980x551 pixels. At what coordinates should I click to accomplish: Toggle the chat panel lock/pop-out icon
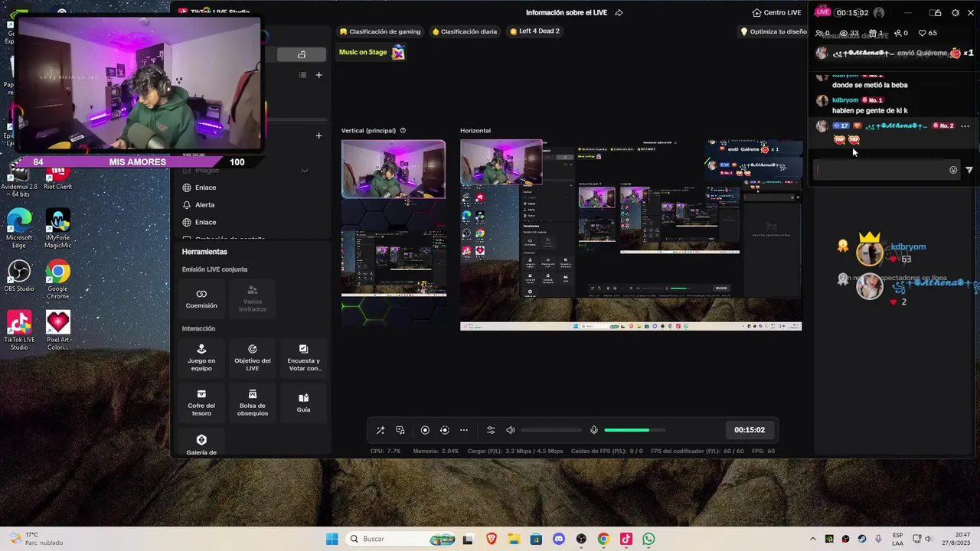click(935, 12)
